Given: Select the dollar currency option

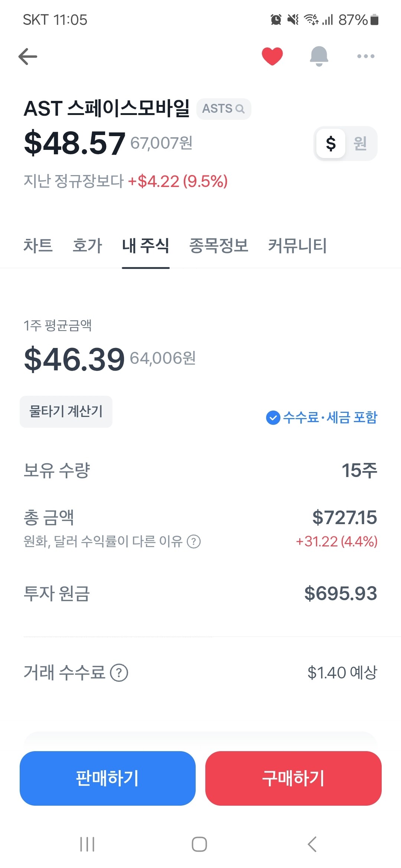Looking at the screenshot, I should pyautogui.click(x=331, y=144).
